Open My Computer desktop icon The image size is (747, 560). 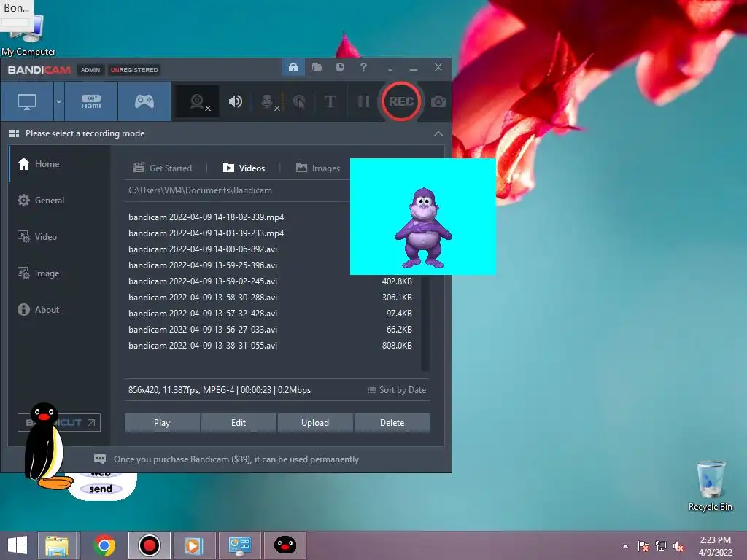click(x=28, y=36)
